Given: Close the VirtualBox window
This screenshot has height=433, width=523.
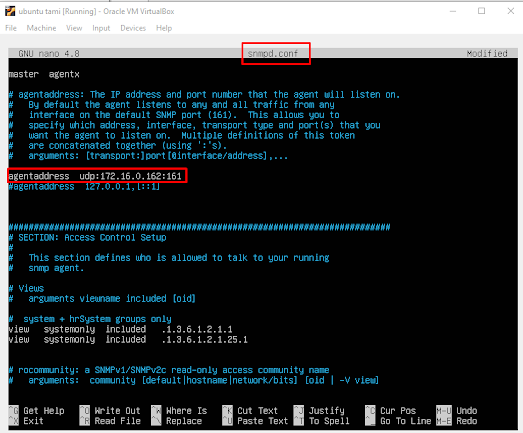Looking at the screenshot, I should tap(510, 11).
